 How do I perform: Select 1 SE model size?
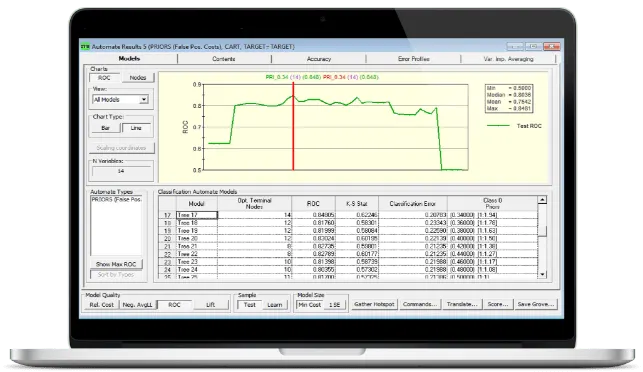pos(335,305)
